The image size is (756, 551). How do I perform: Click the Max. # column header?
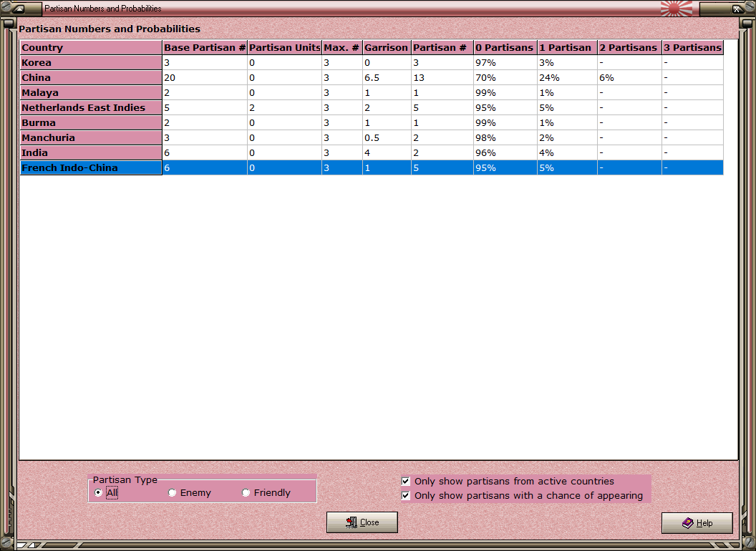tap(341, 47)
